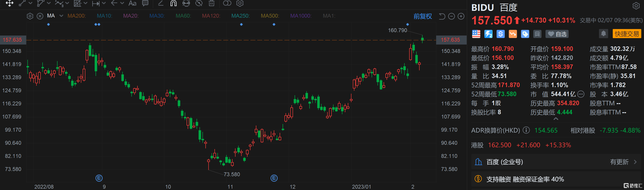
Task: Open the trend line tool options arrow
Action: (x=31, y=3)
